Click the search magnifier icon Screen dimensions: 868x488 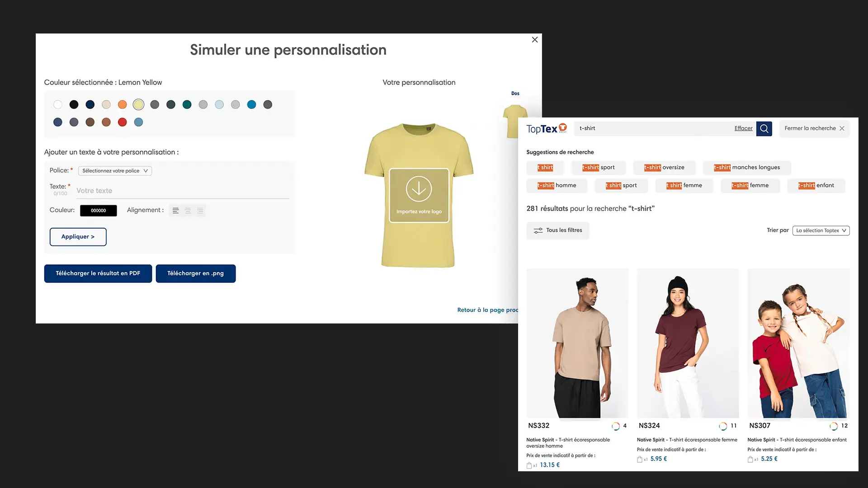tap(764, 128)
